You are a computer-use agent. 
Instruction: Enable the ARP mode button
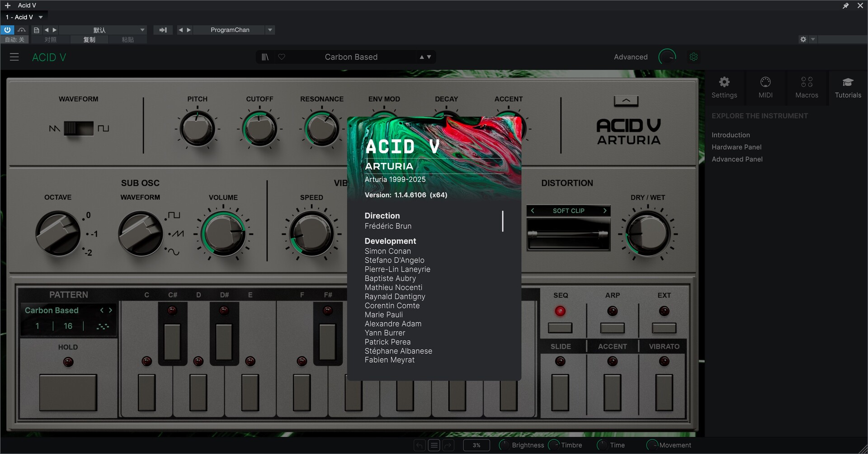click(x=612, y=328)
